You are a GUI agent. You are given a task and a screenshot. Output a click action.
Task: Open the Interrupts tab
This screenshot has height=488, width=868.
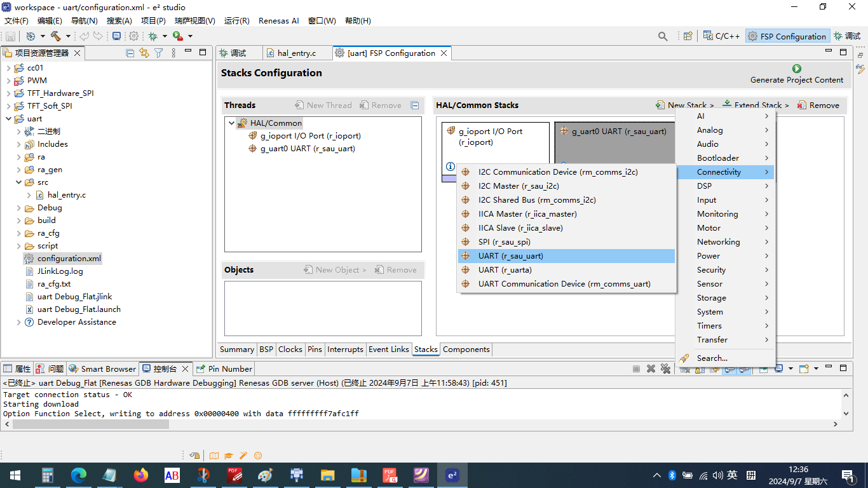coord(345,349)
